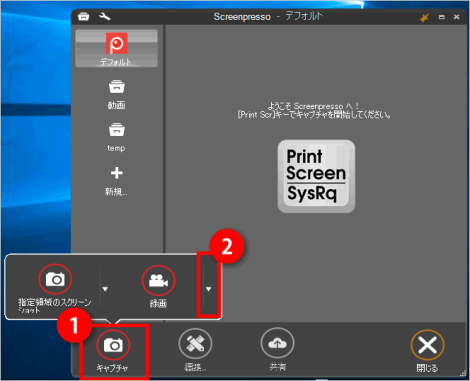Open the 共有 share cloud upload icon
The width and height of the screenshot is (470, 381).
pos(277,343)
